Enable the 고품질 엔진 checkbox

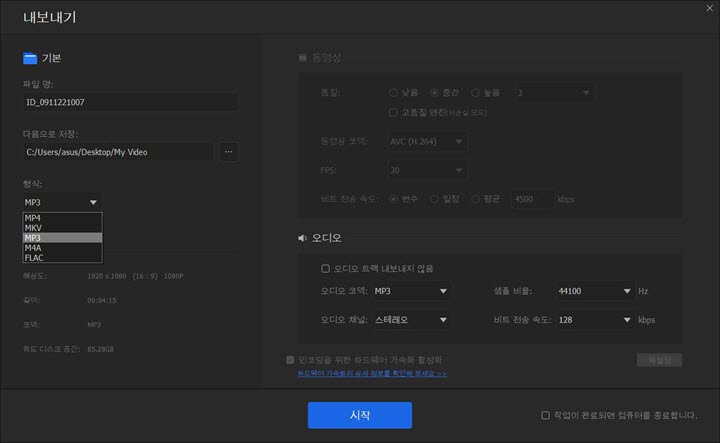tap(393, 112)
